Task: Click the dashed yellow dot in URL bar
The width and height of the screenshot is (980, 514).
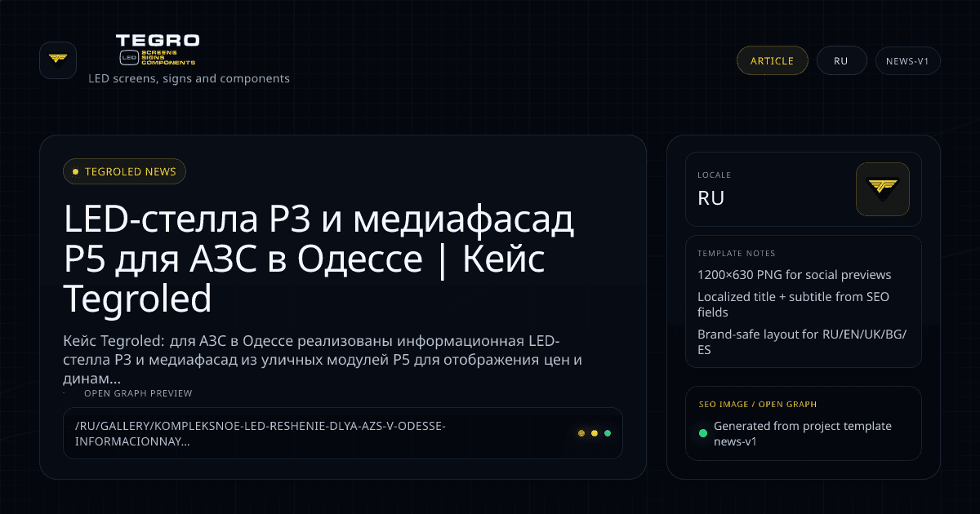Action: (581, 433)
